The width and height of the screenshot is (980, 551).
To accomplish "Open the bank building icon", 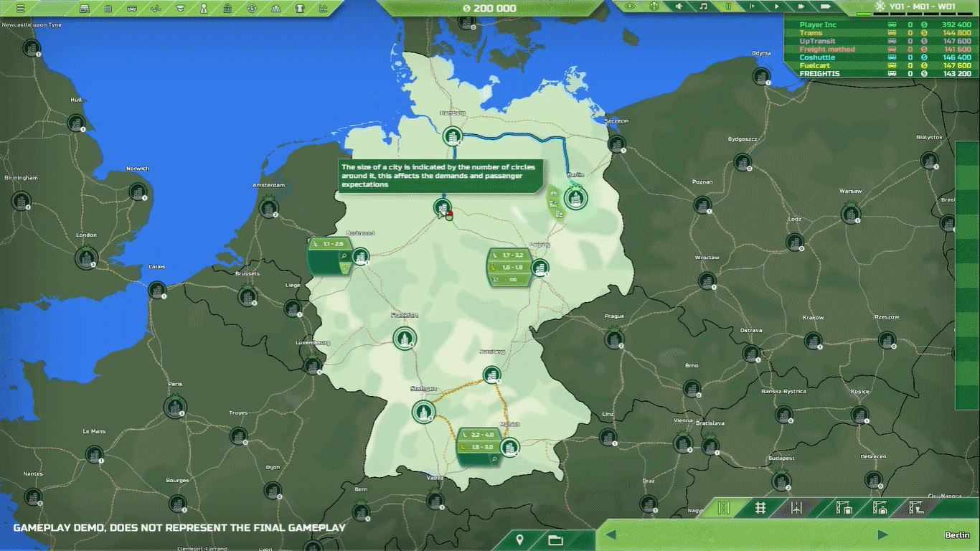I will click(x=228, y=8).
